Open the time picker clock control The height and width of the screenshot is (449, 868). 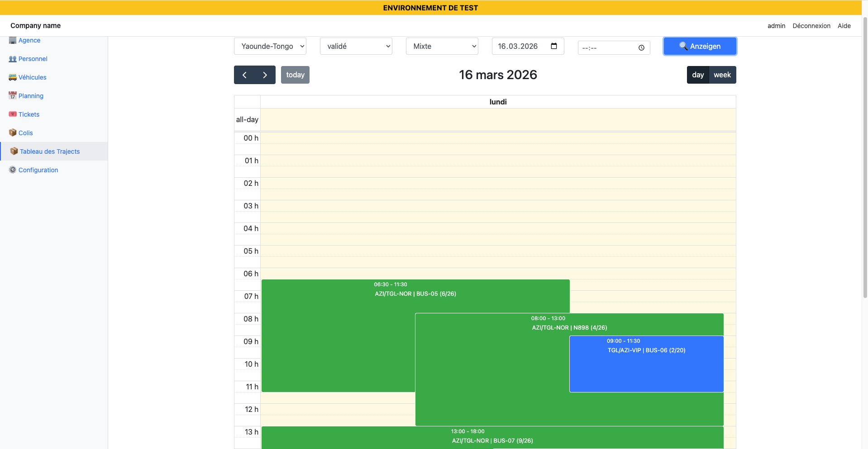(641, 47)
